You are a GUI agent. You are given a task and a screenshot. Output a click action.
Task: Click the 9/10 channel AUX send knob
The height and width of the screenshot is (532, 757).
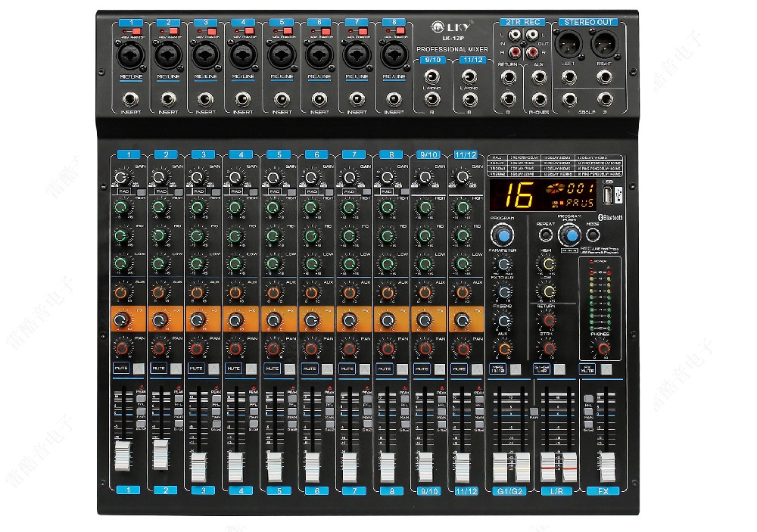425,292
